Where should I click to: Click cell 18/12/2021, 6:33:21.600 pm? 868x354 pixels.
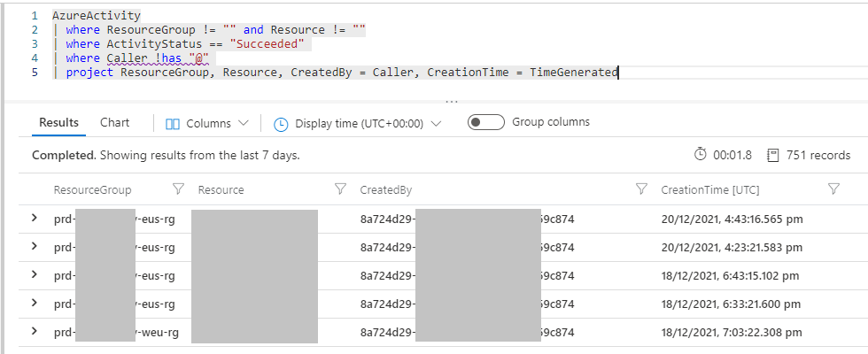pos(731,304)
